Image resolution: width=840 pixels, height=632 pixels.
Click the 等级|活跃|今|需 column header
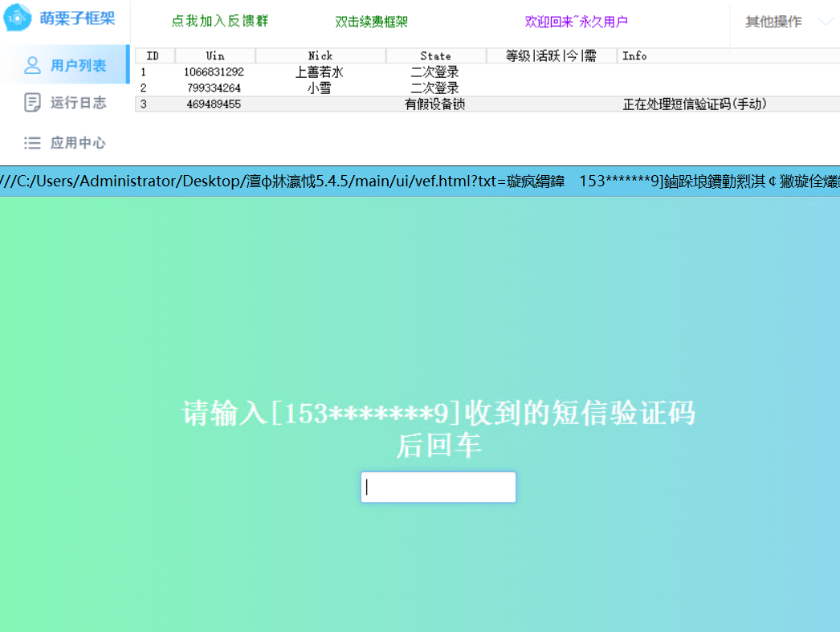click(x=551, y=55)
